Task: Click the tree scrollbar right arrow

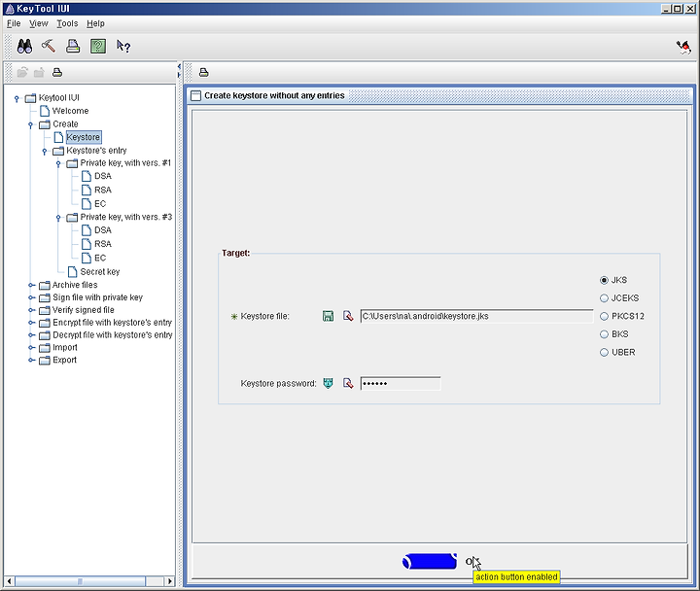Action: click(x=169, y=581)
